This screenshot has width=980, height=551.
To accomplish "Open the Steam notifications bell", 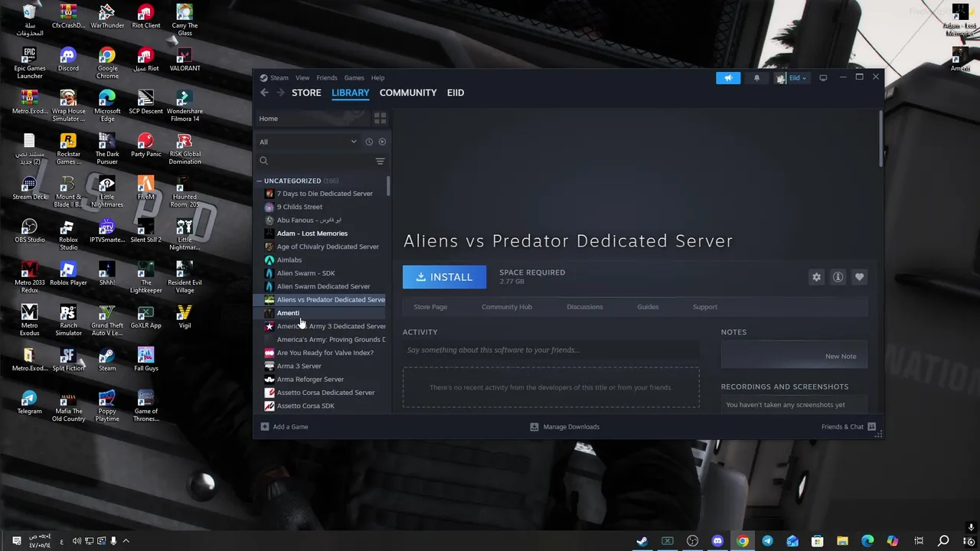I will (756, 78).
